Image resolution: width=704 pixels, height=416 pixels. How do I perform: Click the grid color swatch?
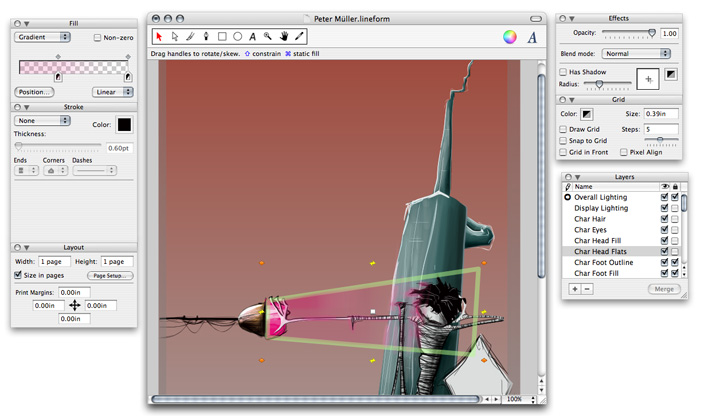coord(586,114)
